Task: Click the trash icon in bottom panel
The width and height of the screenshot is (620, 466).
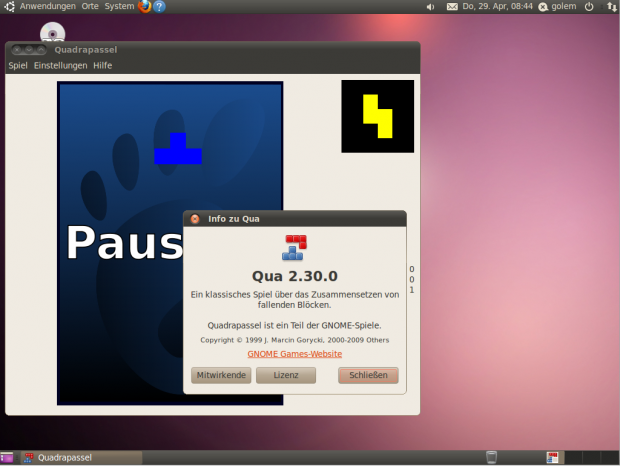Action: coord(491,457)
